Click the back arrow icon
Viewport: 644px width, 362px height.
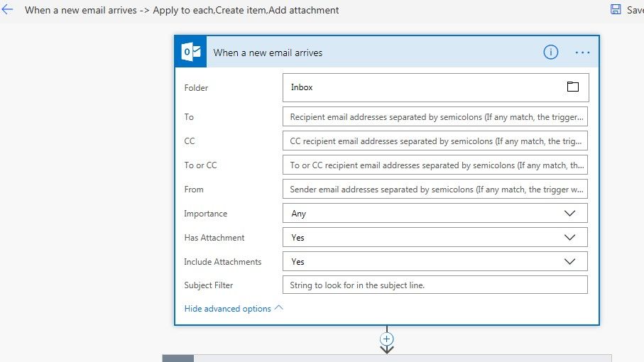8,10
